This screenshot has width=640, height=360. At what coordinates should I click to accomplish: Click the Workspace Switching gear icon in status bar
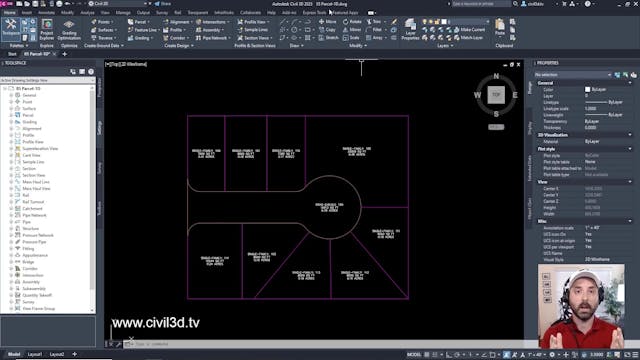(552, 355)
